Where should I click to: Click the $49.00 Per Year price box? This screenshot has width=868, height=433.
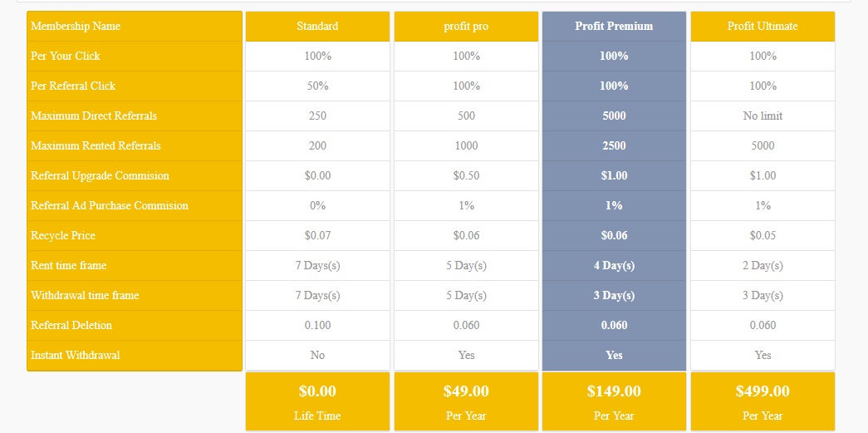point(466,401)
